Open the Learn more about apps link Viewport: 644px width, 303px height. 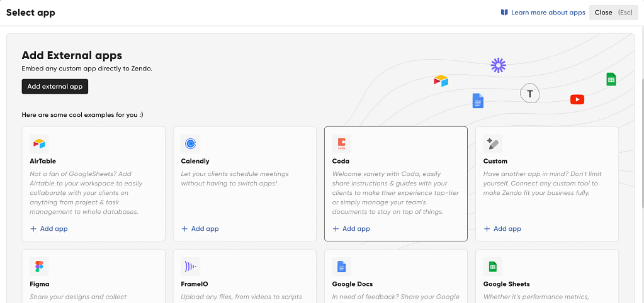click(x=543, y=13)
